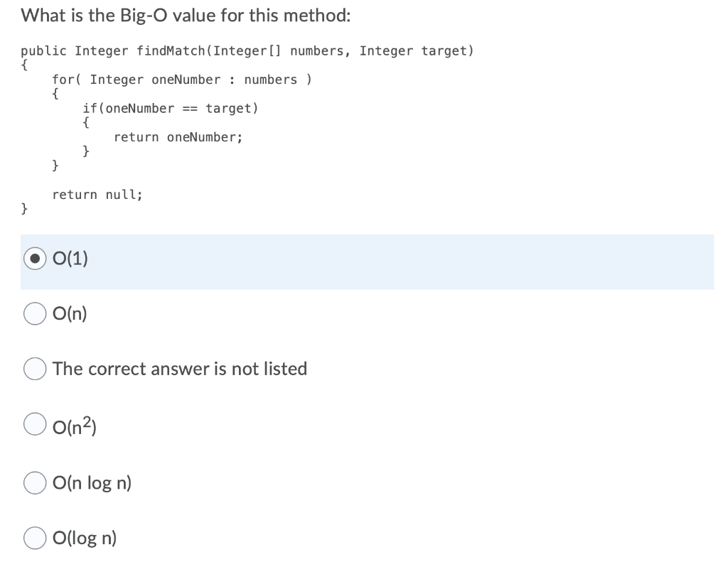Click the O(n log n) label text
Viewport: 728px width, 562px height.
click(92, 482)
